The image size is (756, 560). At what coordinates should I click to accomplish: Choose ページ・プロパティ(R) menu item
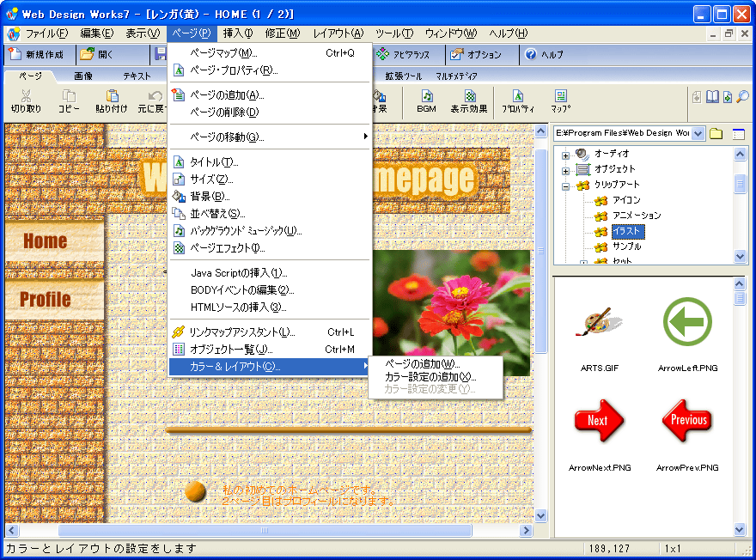pyautogui.click(x=270, y=70)
